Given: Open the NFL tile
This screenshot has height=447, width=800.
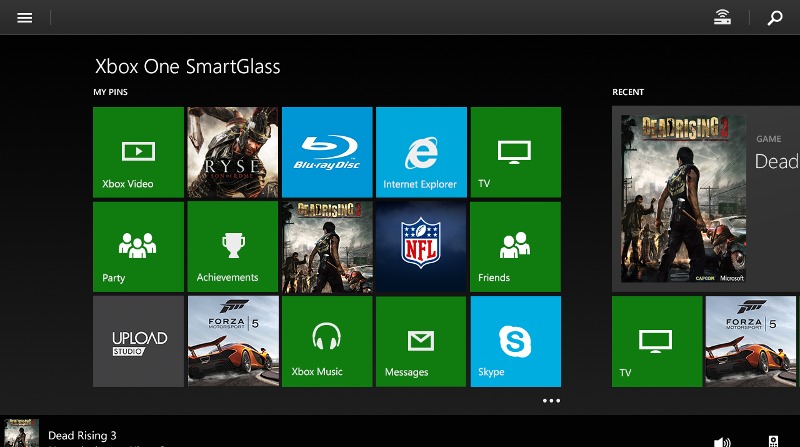Looking at the screenshot, I should point(421,247).
